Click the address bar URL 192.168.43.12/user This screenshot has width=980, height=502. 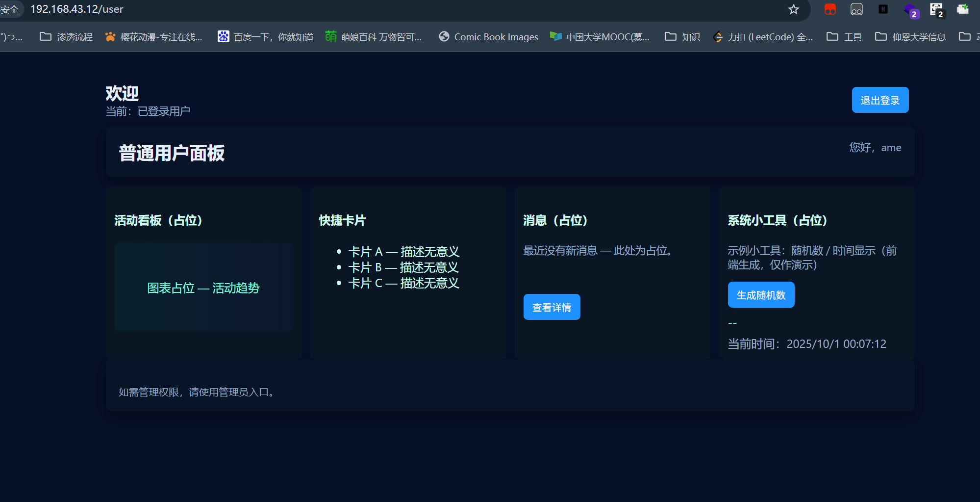77,9
